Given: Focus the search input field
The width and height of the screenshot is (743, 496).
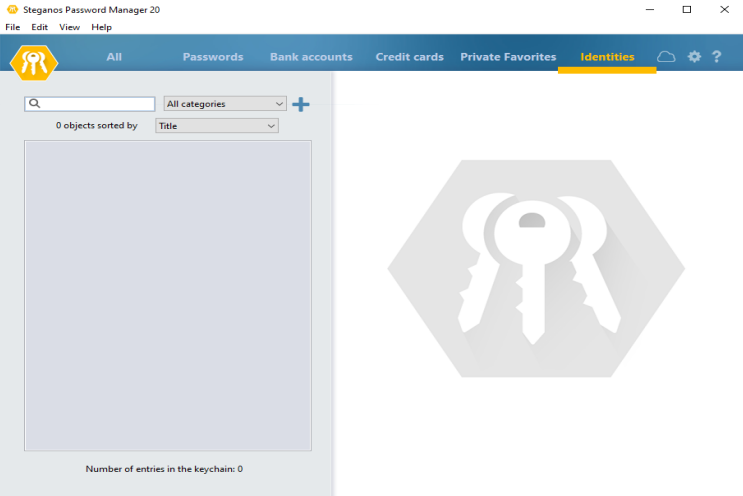Looking at the screenshot, I should [x=90, y=104].
